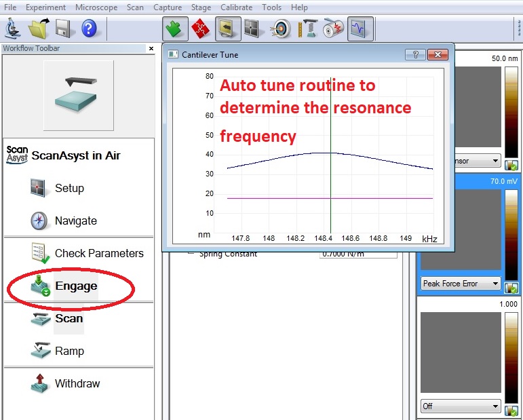523x420 pixels.
Task: Select Check Parameters in the workflow
Action: (98, 254)
